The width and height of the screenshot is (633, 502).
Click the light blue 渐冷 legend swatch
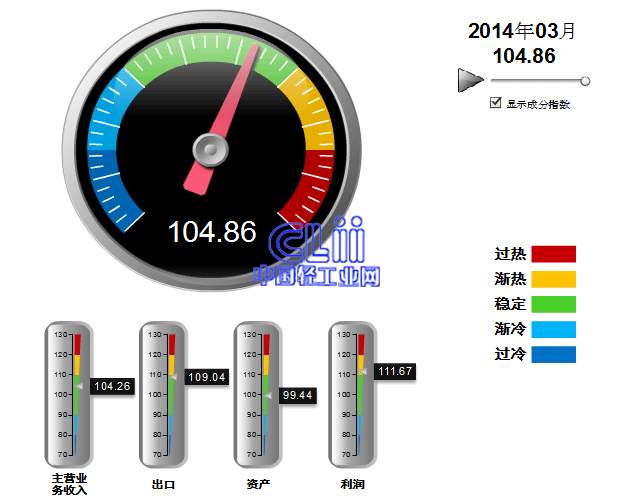click(x=553, y=329)
